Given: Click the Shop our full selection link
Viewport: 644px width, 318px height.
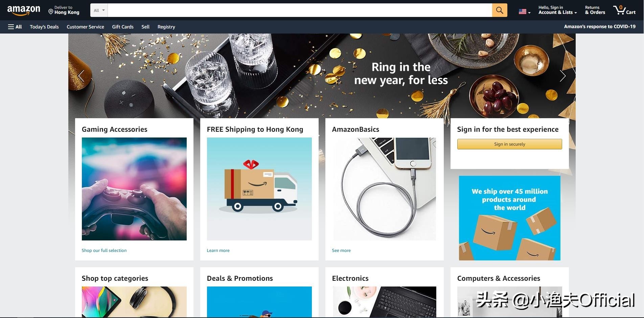Looking at the screenshot, I should pos(104,250).
